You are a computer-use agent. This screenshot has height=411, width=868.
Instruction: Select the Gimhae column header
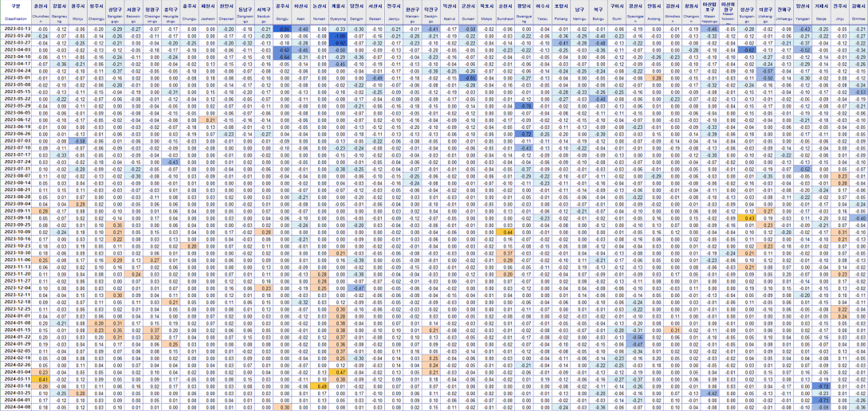859,13
